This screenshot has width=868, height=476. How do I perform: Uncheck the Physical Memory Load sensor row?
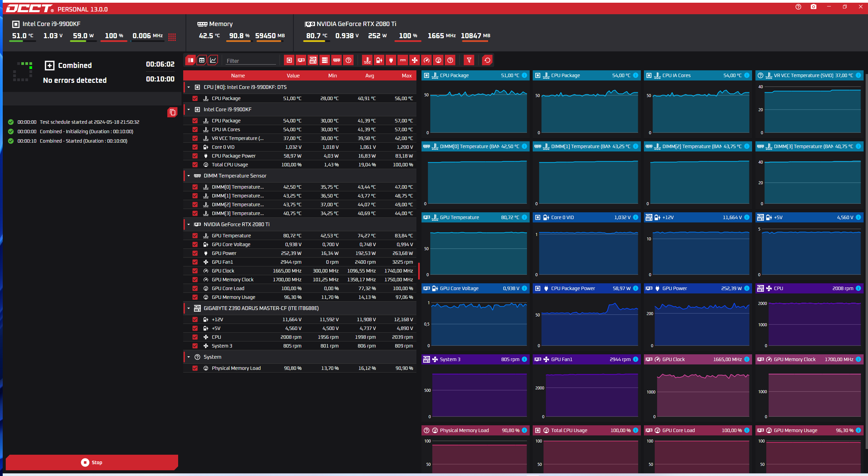195,368
